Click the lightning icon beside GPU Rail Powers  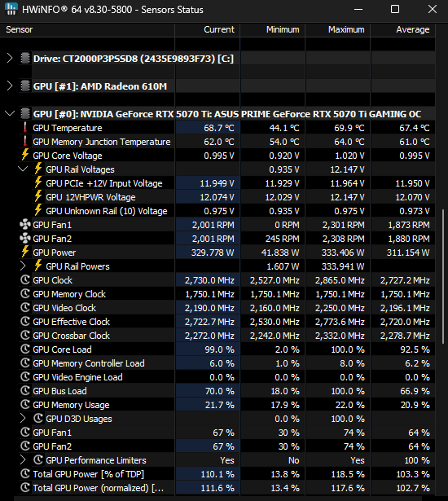pos(38,266)
